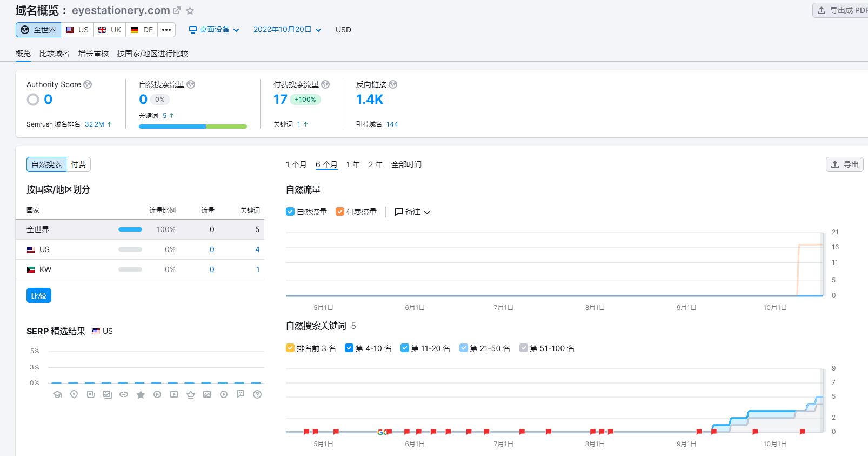Switch to 付费 segment
The width and height of the screenshot is (868, 456).
78,164
